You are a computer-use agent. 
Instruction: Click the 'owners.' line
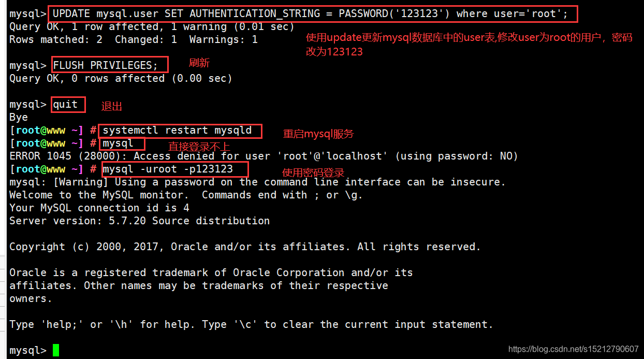coord(31,299)
